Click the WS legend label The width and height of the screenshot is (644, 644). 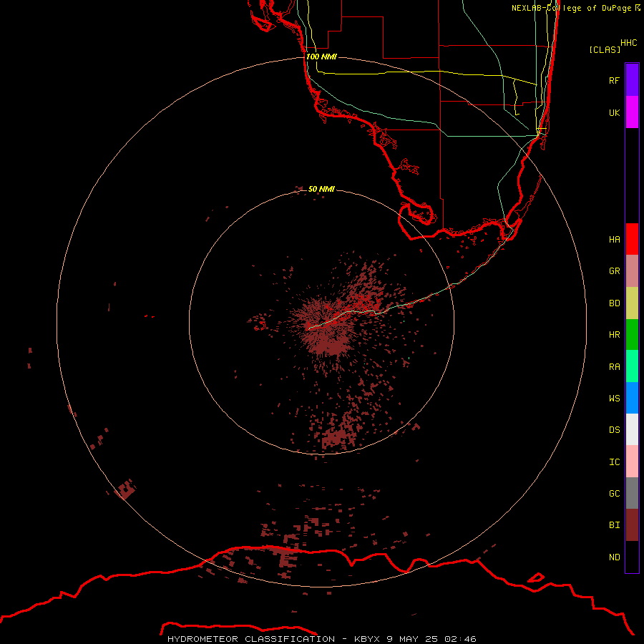point(614,398)
